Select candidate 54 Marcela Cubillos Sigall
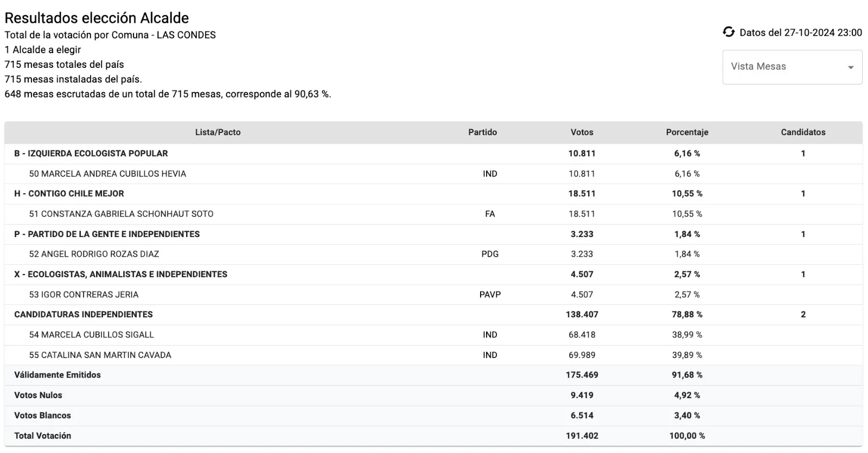Viewport: 868px width, 453px height. [433, 335]
